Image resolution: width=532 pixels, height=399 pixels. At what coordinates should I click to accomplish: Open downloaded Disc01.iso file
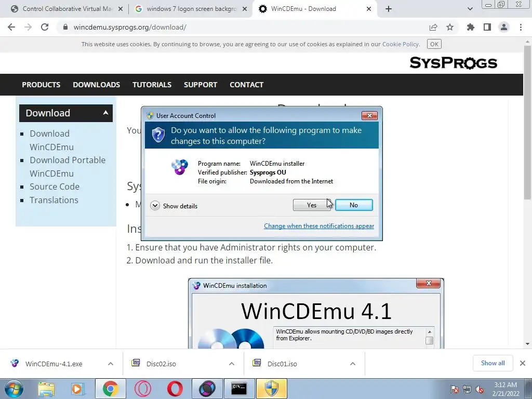point(282,364)
